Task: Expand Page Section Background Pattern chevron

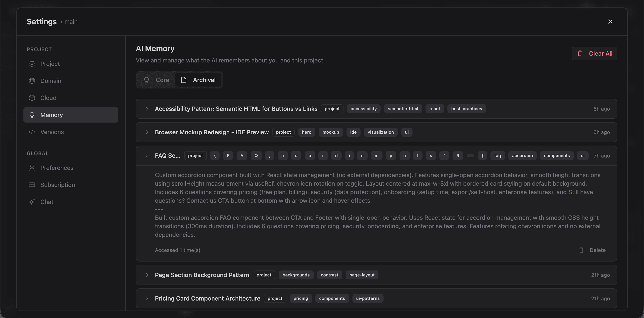Action: (147, 275)
